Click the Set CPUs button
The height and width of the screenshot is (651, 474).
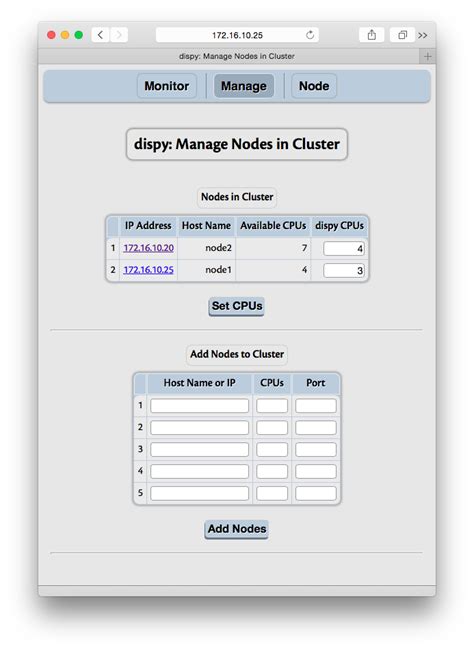[237, 306]
